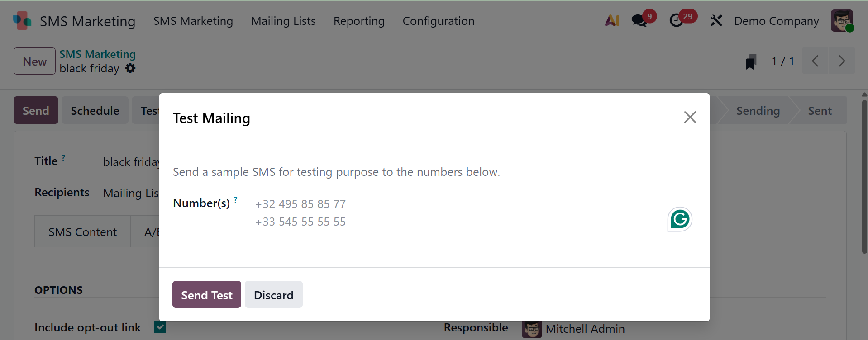Click the Send Test button
Viewport: 868px width, 340px height.
[x=206, y=295]
